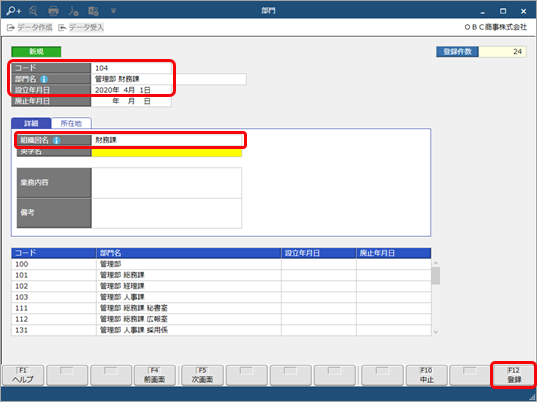This screenshot has width=537, height=402.
Task: Switch to the 所在地 tab
Action: 71,123
